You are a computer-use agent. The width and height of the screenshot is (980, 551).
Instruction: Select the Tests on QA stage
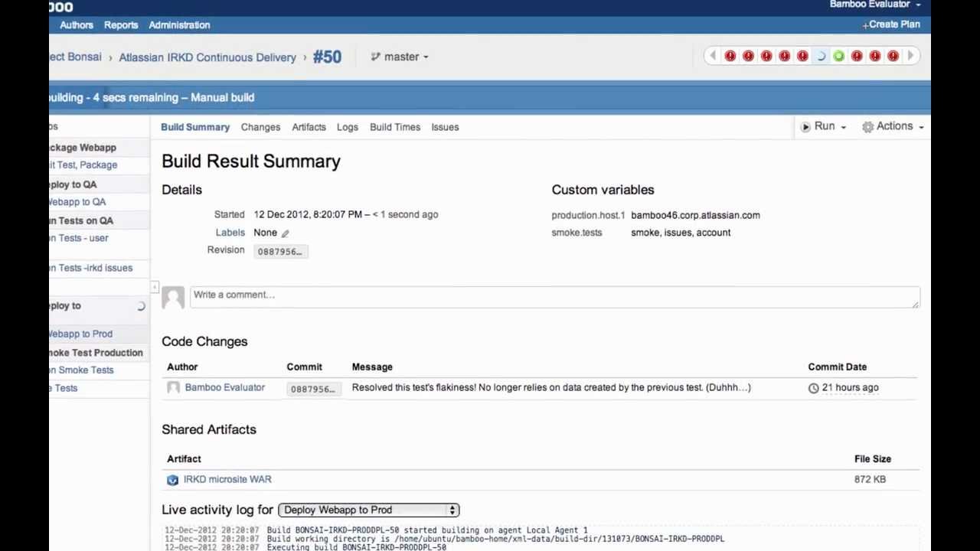pyautogui.click(x=81, y=220)
